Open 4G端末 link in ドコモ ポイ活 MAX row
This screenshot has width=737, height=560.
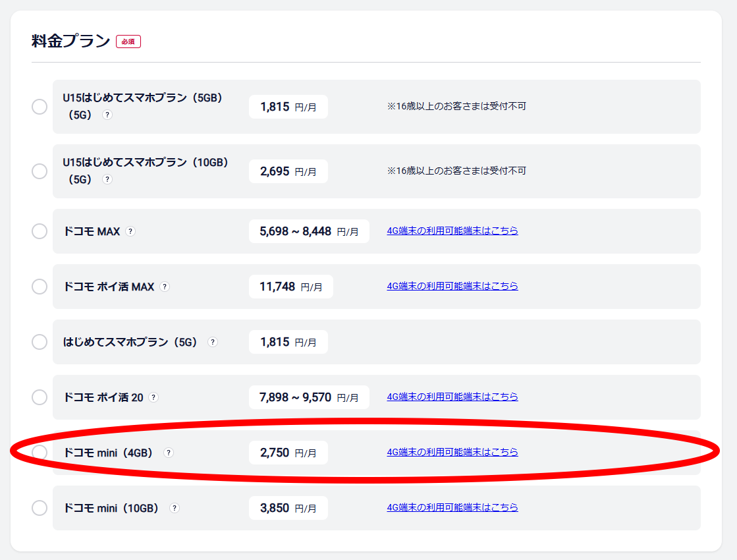(452, 286)
